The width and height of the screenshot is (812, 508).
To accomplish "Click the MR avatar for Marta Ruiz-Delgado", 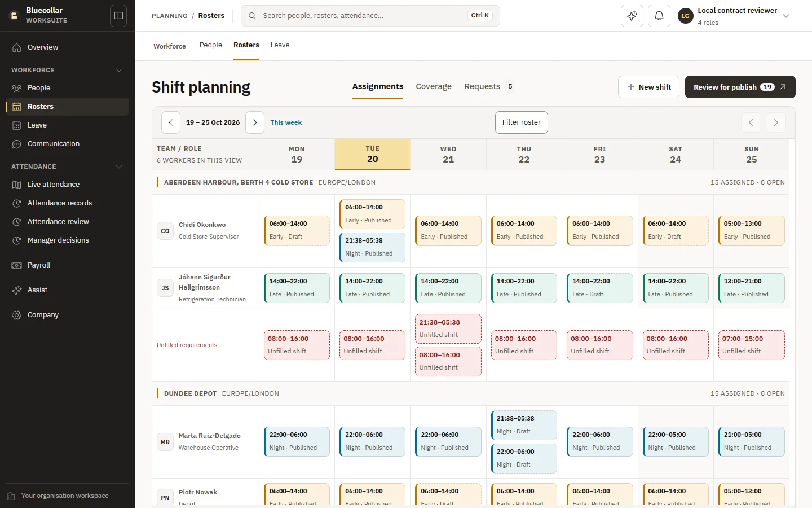I will pos(165,442).
